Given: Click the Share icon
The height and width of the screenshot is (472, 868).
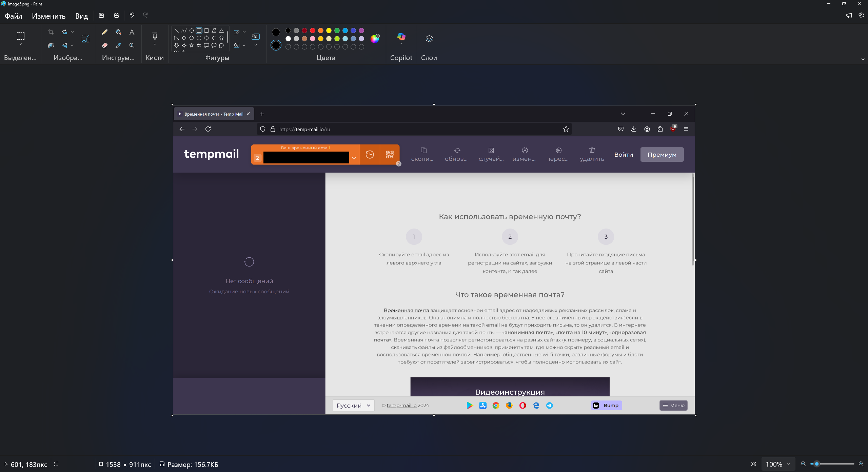Looking at the screenshot, I should [x=117, y=15].
